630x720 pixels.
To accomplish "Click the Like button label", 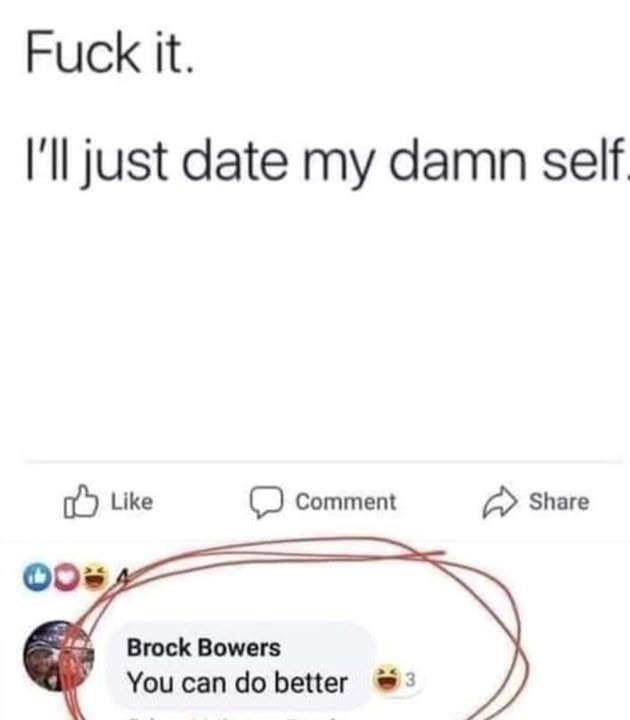I will [x=132, y=501].
